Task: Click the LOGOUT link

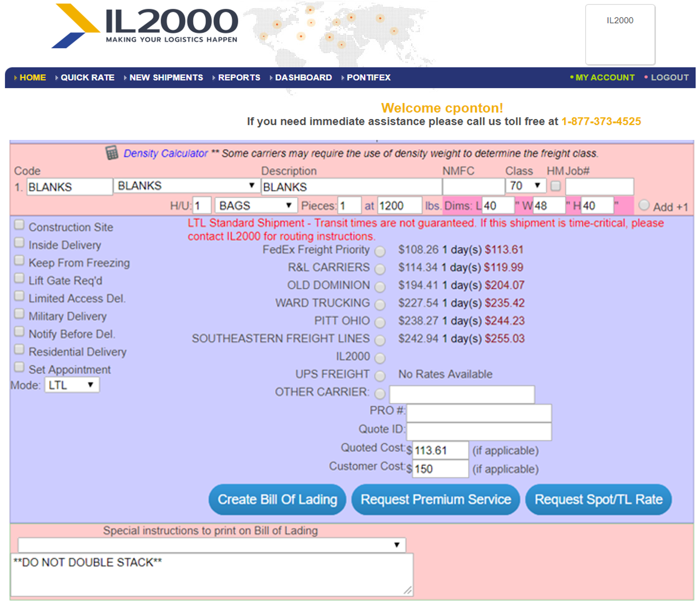Action: pyautogui.click(x=669, y=78)
